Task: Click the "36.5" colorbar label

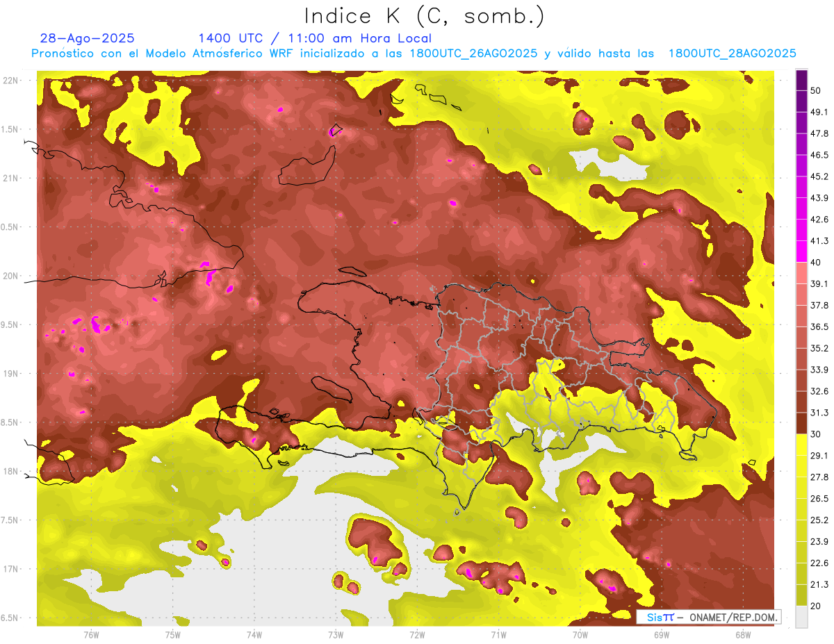Action: 819,327
